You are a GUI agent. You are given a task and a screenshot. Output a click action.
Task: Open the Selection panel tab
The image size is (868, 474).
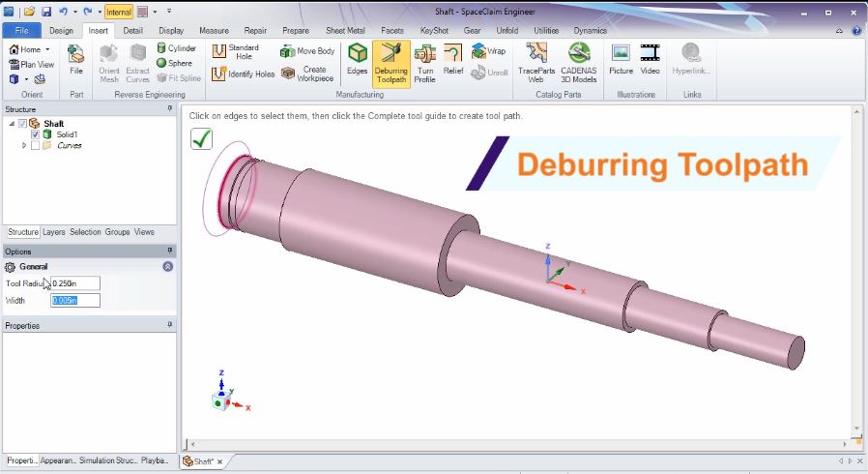click(85, 232)
